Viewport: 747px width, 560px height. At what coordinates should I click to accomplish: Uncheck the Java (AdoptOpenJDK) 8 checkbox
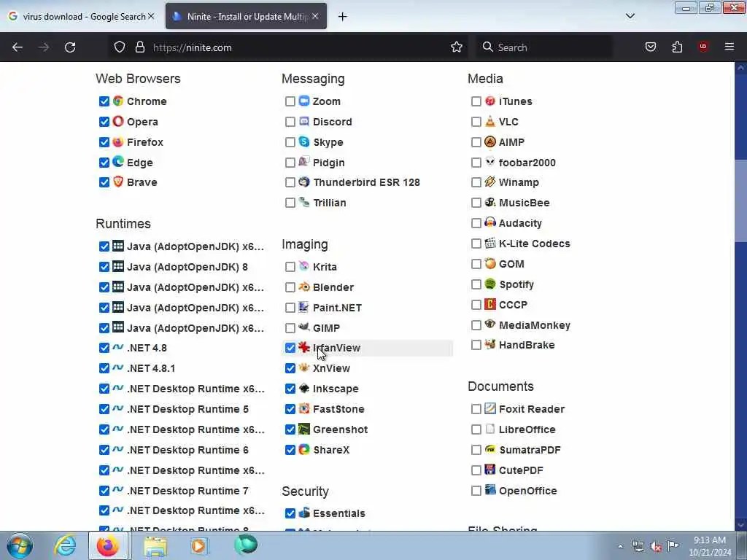point(104,267)
